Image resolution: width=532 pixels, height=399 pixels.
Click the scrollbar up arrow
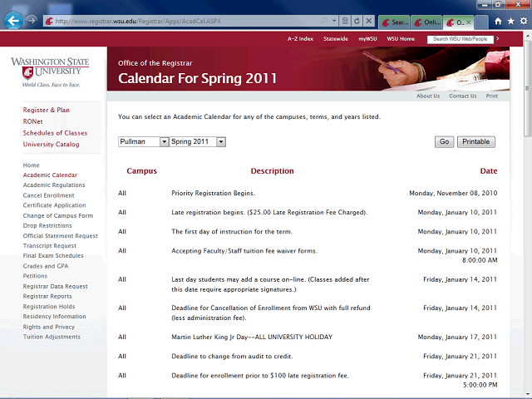[x=527, y=35]
